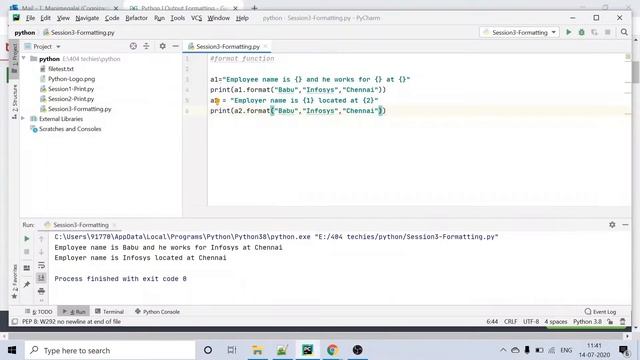Select Session1-Print.py in project tree
This screenshot has height=360, width=640.
point(71,89)
